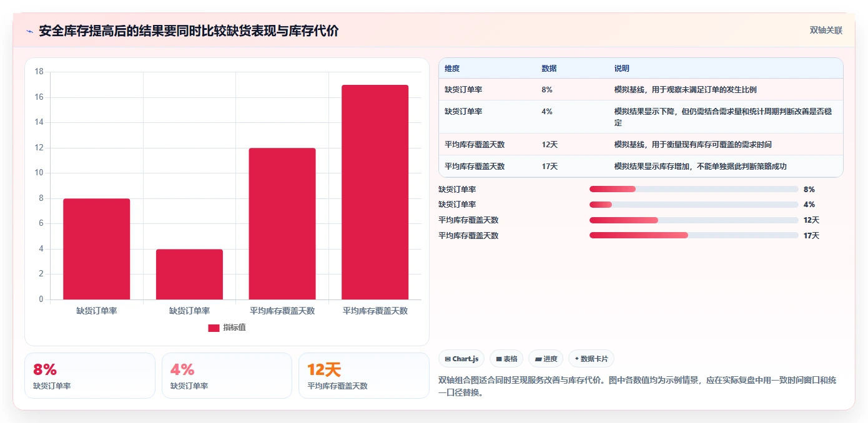
Task: Click the y-axis label 10 on chart
Action: tap(39, 173)
